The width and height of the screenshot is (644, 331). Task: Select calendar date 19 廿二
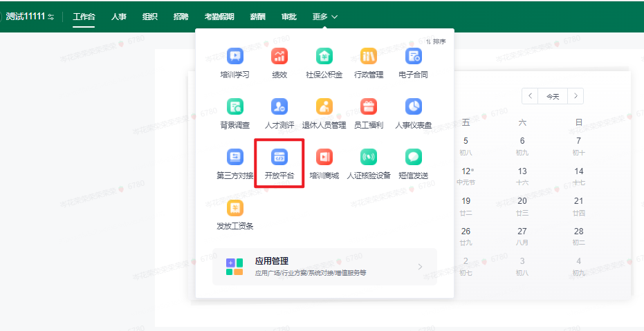pyautogui.click(x=466, y=207)
